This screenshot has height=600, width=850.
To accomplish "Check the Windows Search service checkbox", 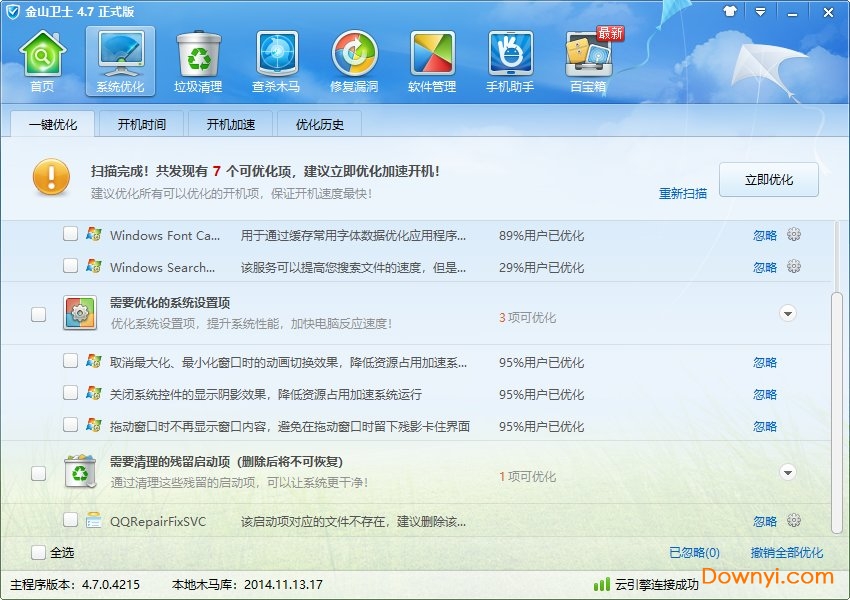I will 70,268.
